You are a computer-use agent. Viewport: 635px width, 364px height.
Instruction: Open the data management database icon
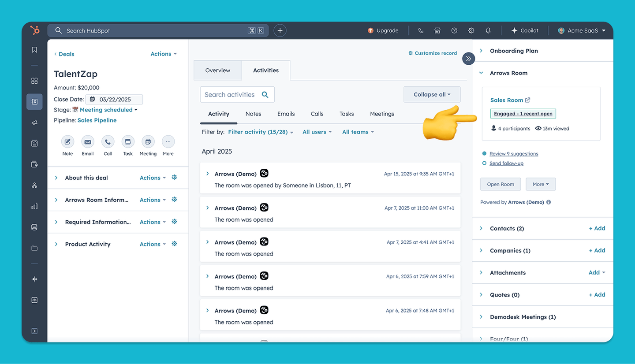tap(34, 227)
